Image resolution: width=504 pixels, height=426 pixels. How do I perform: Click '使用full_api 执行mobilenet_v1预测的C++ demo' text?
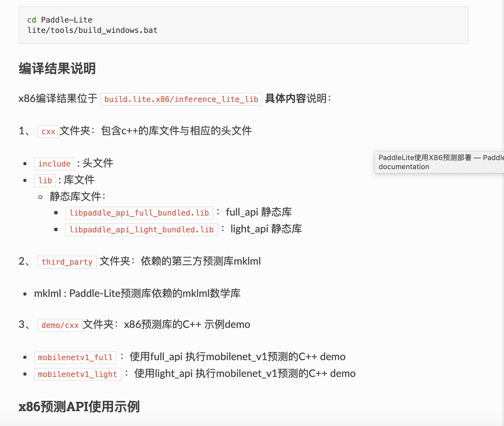point(237,357)
